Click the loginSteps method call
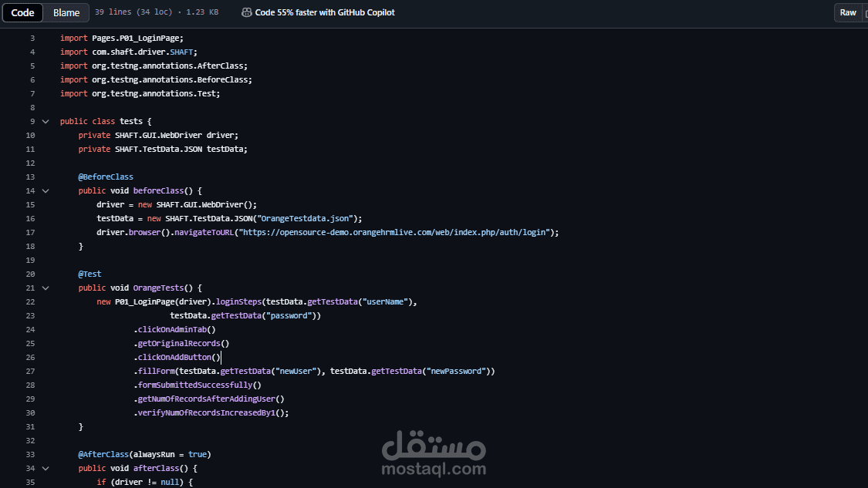The height and width of the screenshot is (488, 868). [x=238, y=301]
